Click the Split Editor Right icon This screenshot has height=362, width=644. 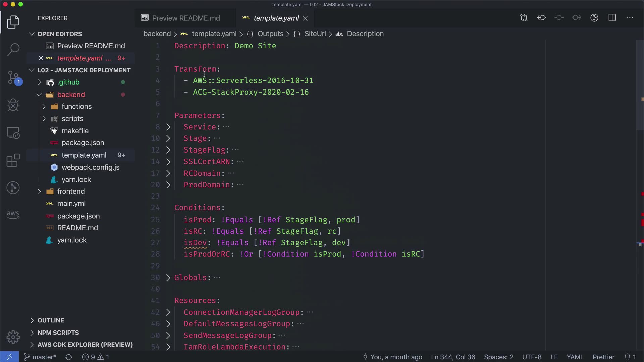[x=612, y=18]
